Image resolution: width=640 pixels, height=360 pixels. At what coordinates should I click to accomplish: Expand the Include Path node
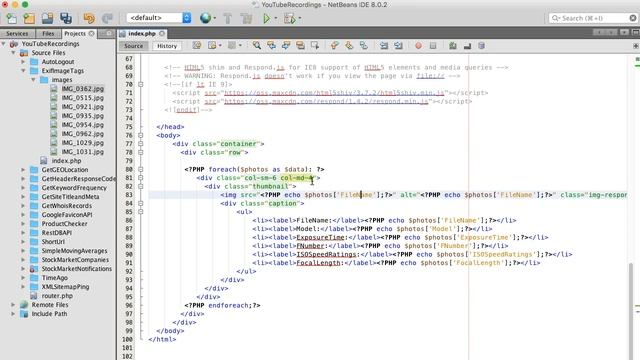pyautogui.click(x=13, y=314)
